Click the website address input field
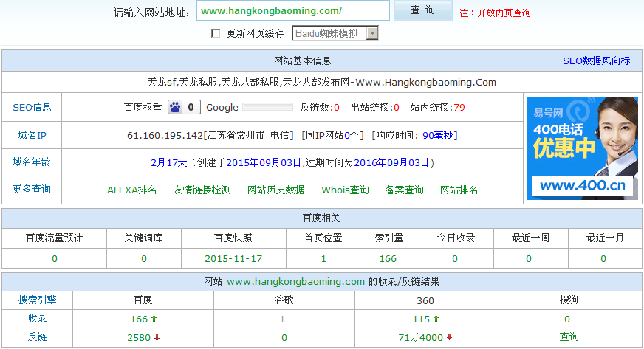Viewport: 644px width, 349px height. [x=293, y=10]
